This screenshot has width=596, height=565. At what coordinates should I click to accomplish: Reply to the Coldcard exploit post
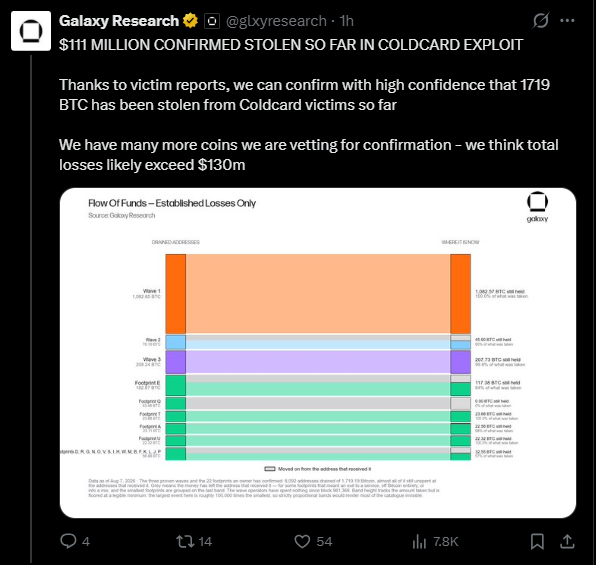point(75,541)
